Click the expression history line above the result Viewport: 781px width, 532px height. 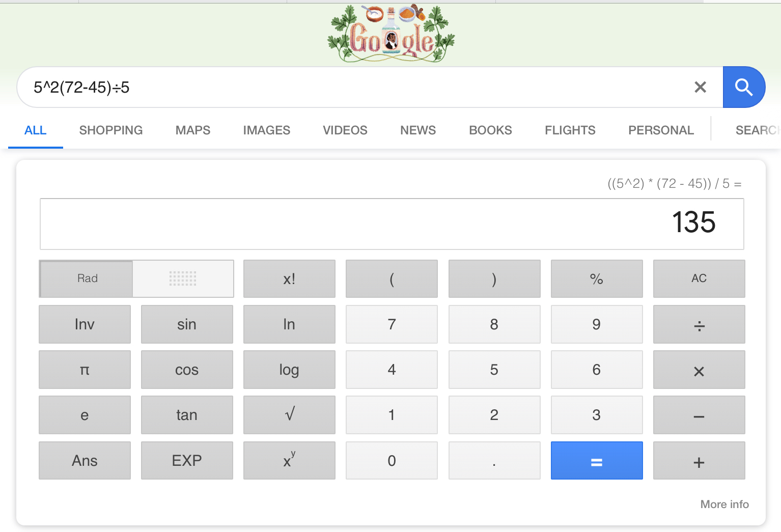click(x=674, y=184)
